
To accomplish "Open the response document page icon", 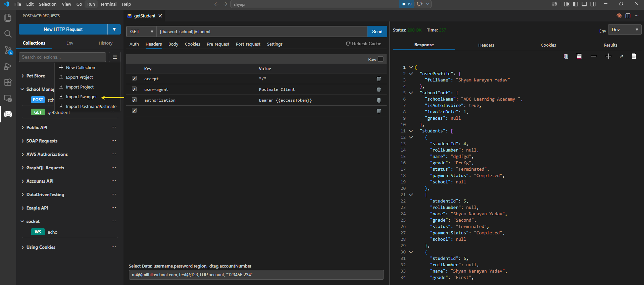I will [x=634, y=56].
